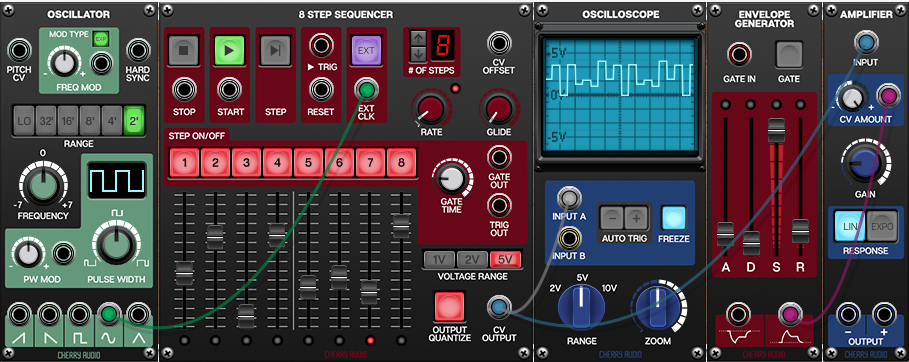Select the 16' range button
909x362 pixels.
68,121
